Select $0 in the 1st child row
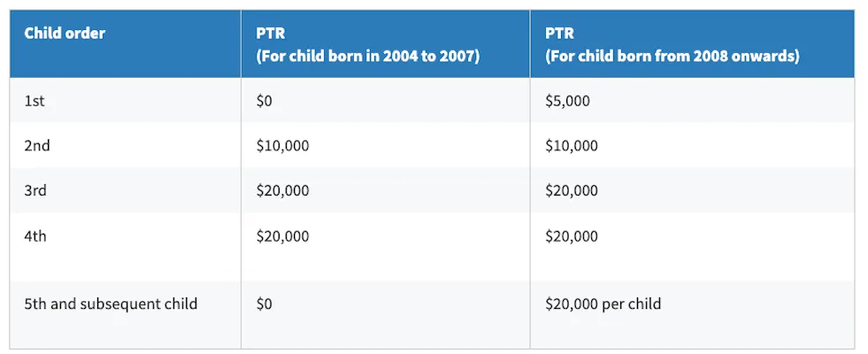 click(264, 101)
